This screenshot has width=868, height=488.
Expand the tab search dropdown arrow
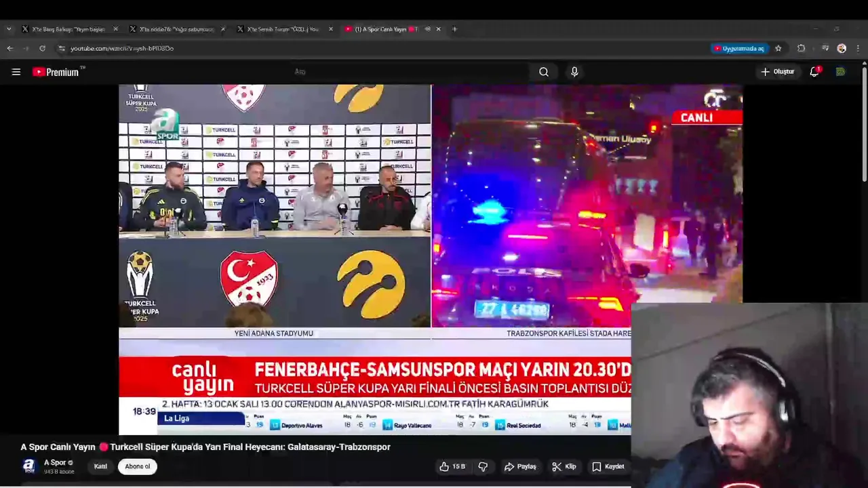(x=8, y=29)
